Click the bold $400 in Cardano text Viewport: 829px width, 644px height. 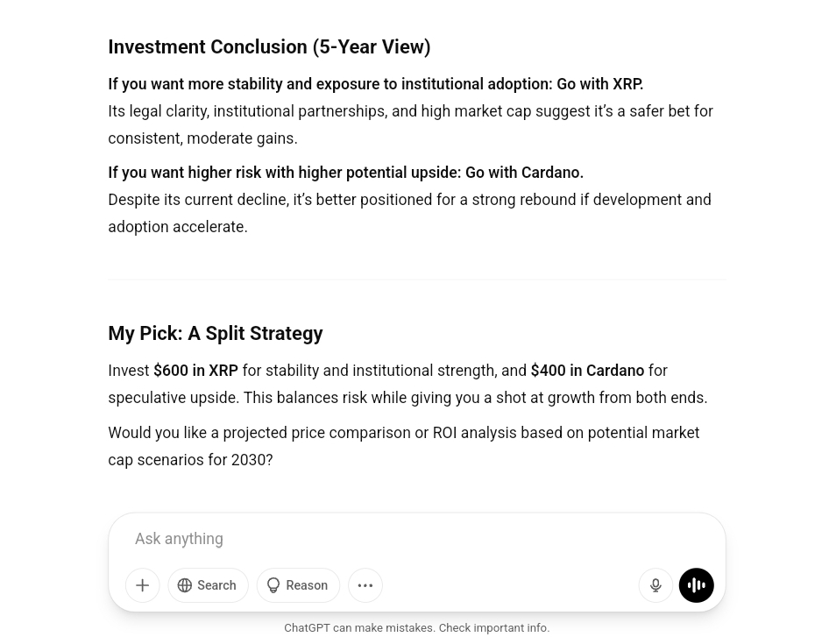coord(587,371)
